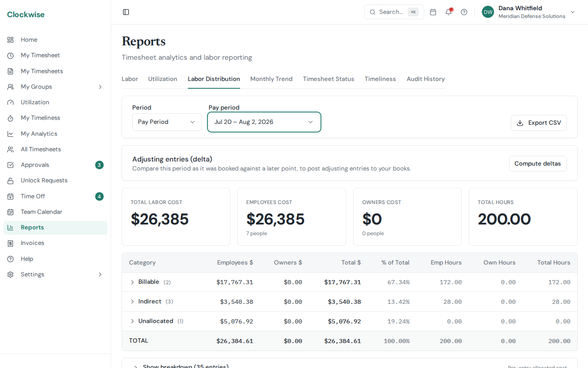The height and width of the screenshot is (368, 588).
Task: Click the Total Hours 200.00 card
Action: coord(523,217)
